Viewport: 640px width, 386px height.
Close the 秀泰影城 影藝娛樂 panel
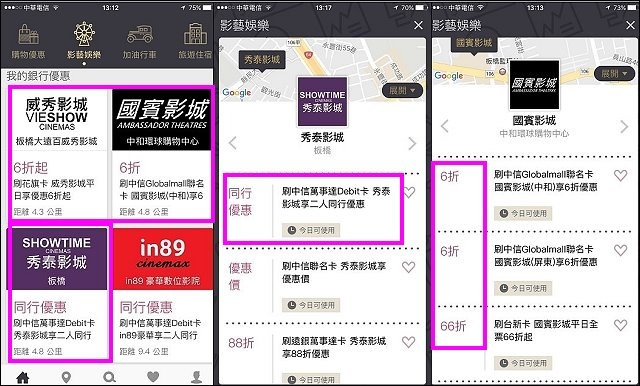[x=418, y=25]
